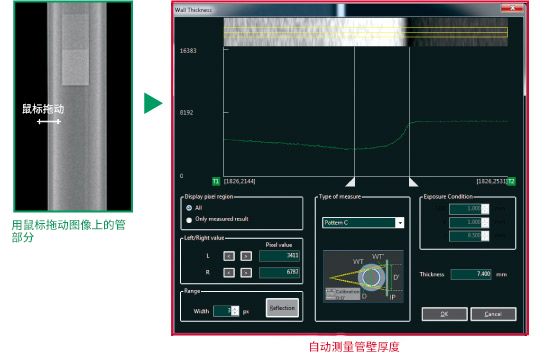Click the Reflection button
Screen dimensions: 544x360
282,308
